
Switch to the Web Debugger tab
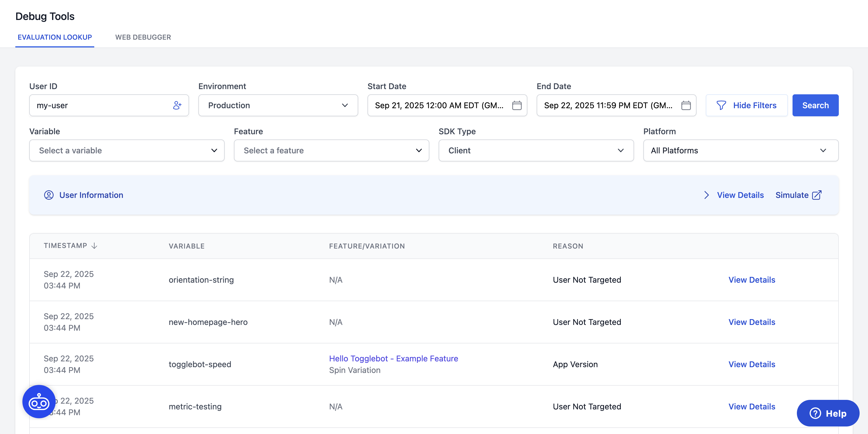(x=143, y=37)
